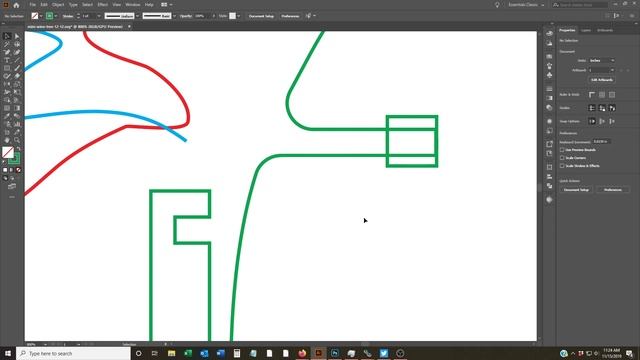Open the Align panel icon in dock

549,177
